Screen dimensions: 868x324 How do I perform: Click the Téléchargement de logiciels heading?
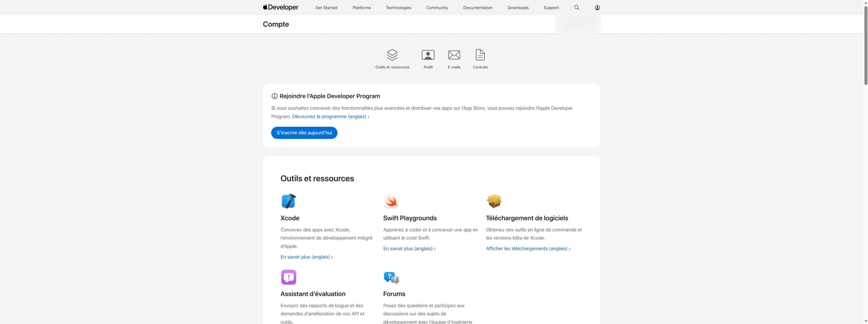[527, 218]
